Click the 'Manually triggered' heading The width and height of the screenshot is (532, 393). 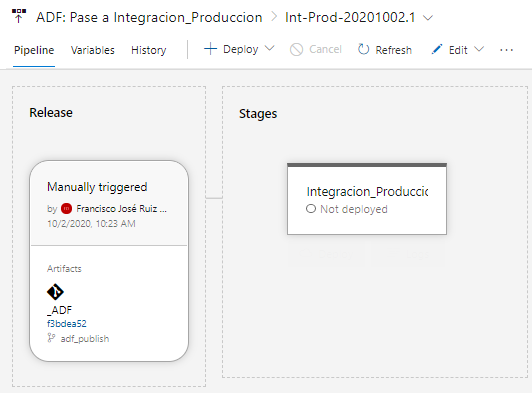[x=97, y=187]
